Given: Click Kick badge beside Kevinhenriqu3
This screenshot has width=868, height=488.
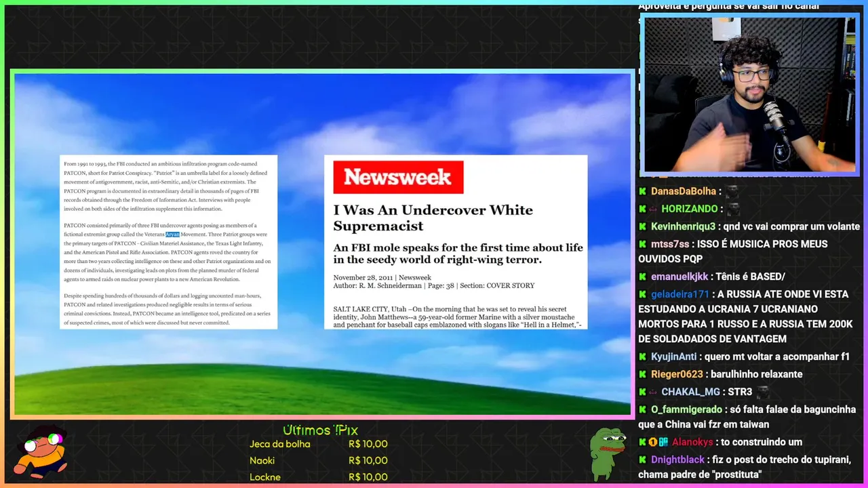Looking at the screenshot, I should coord(643,226).
